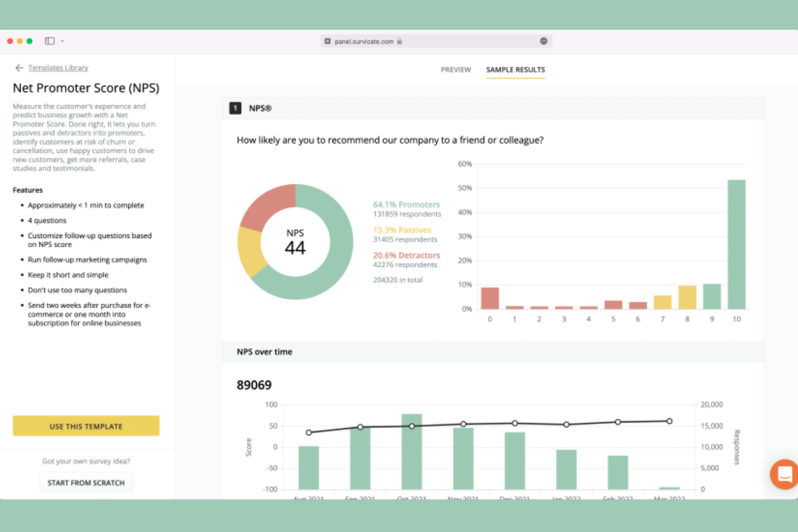798x532 pixels.
Task: Open the chevron next to the sidebar icon
Action: (62, 41)
